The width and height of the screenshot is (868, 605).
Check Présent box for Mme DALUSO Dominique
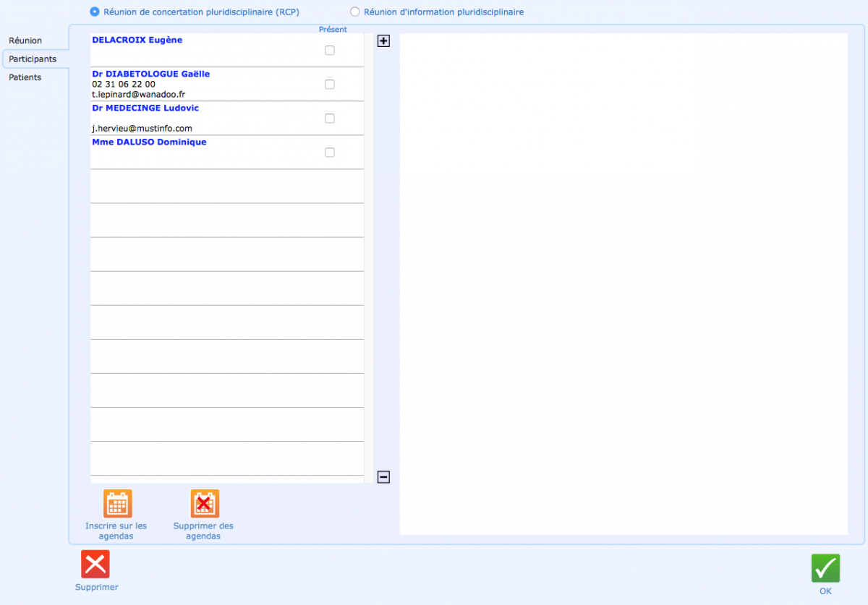330,153
